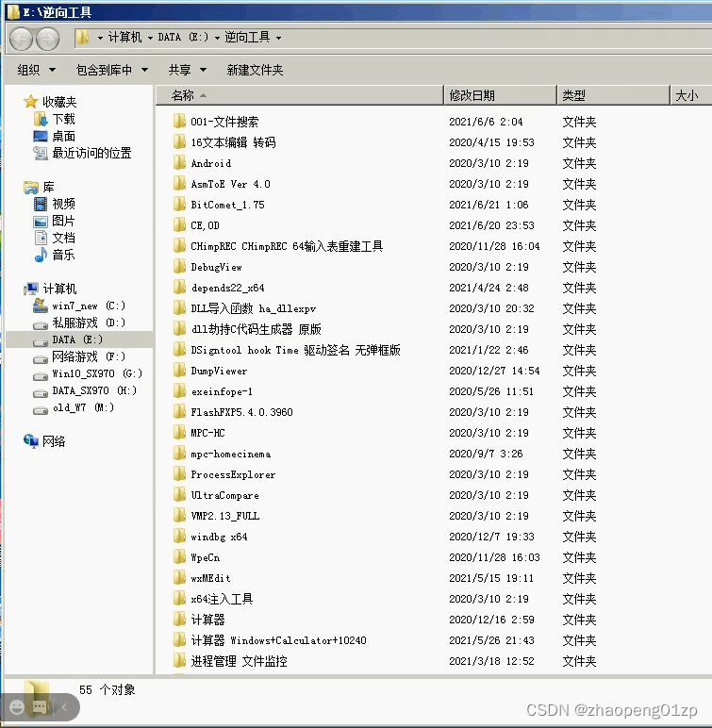The height and width of the screenshot is (728, 712).
Task: Select folder DLL导入函数 ha_dllexpv
Action: coord(253,308)
